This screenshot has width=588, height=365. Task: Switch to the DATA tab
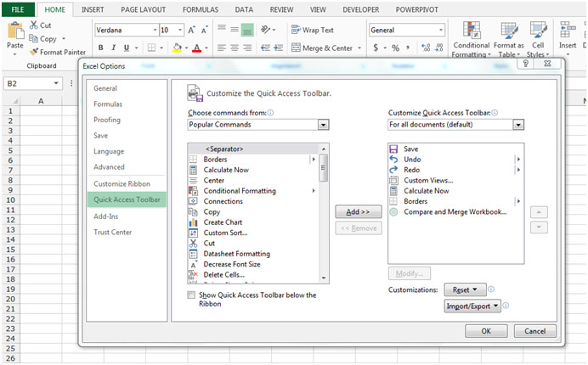pos(244,9)
